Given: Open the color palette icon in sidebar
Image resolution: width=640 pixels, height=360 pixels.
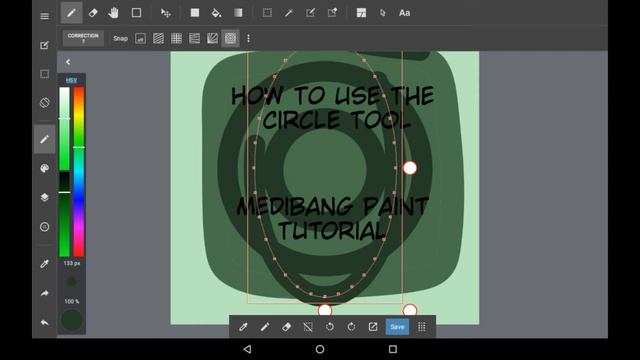Looking at the screenshot, I should pos(44,168).
